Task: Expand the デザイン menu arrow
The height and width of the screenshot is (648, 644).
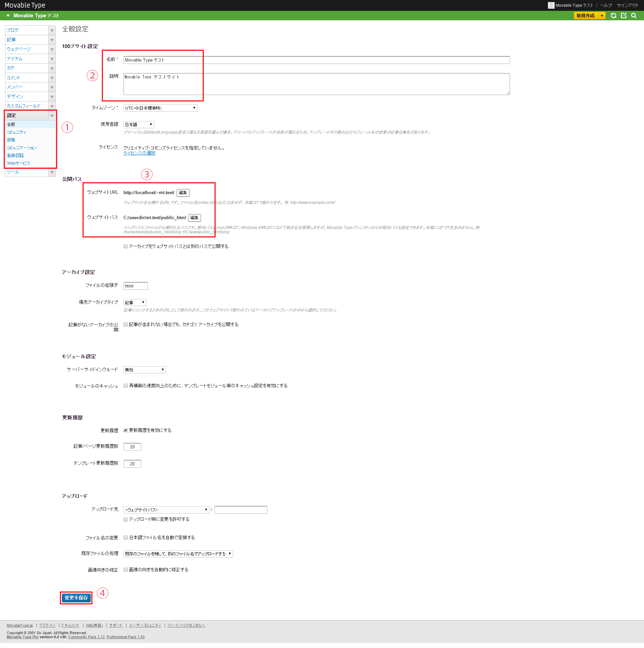Action: [52, 97]
